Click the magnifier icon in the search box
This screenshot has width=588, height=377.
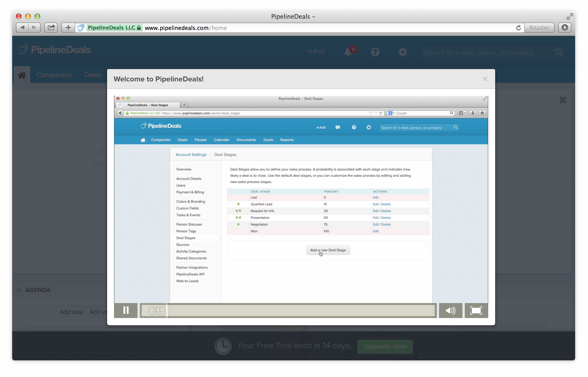559,52
